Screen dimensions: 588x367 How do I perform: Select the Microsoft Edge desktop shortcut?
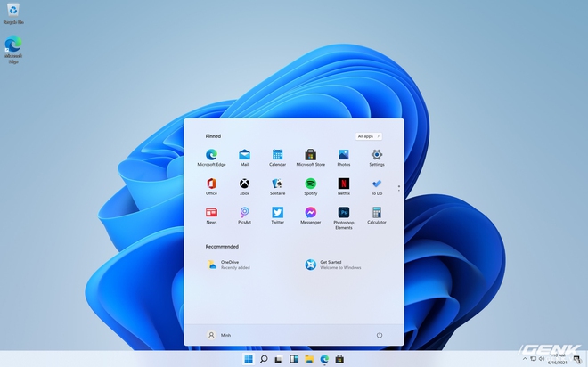point(13,49)
